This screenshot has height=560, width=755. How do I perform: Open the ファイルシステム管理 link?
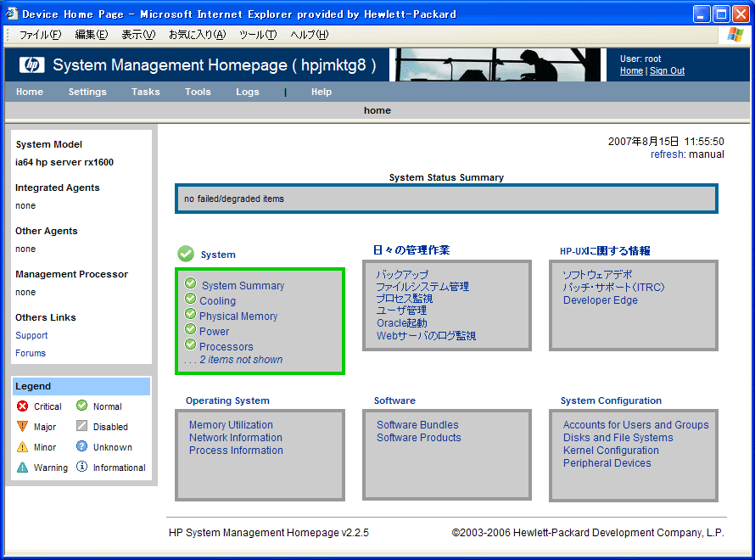click(x=422, y=287)
